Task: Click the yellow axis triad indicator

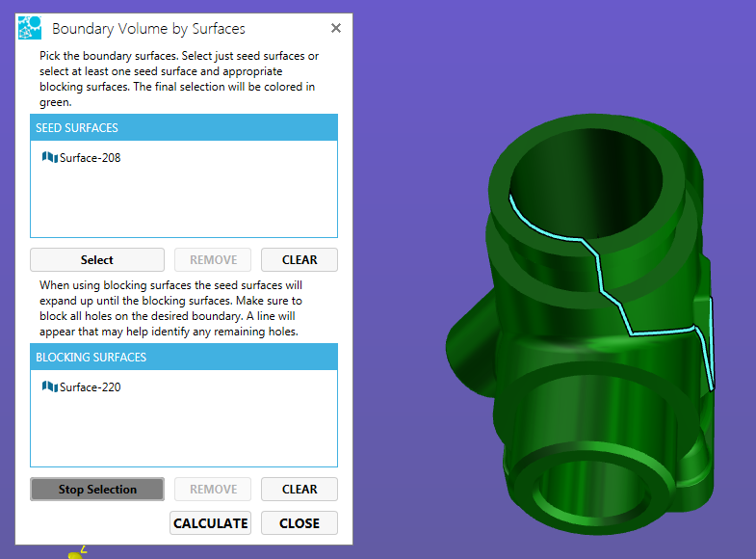Action: 75,554
